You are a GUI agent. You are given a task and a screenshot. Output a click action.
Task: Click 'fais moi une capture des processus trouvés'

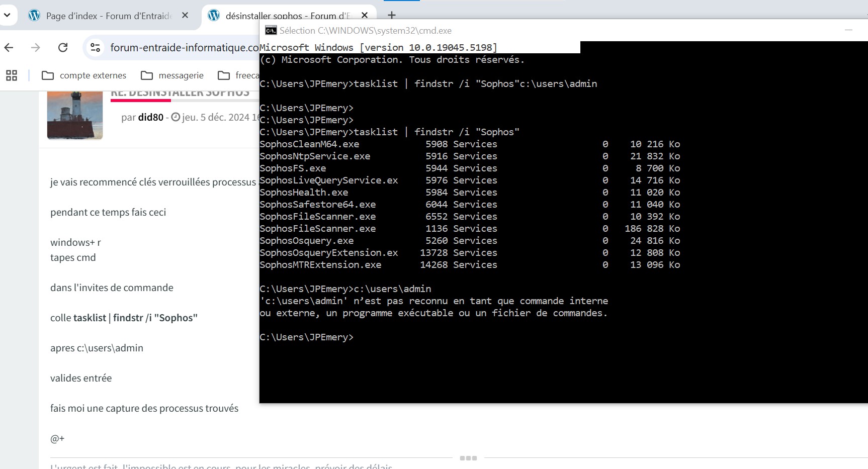(144, 408)
